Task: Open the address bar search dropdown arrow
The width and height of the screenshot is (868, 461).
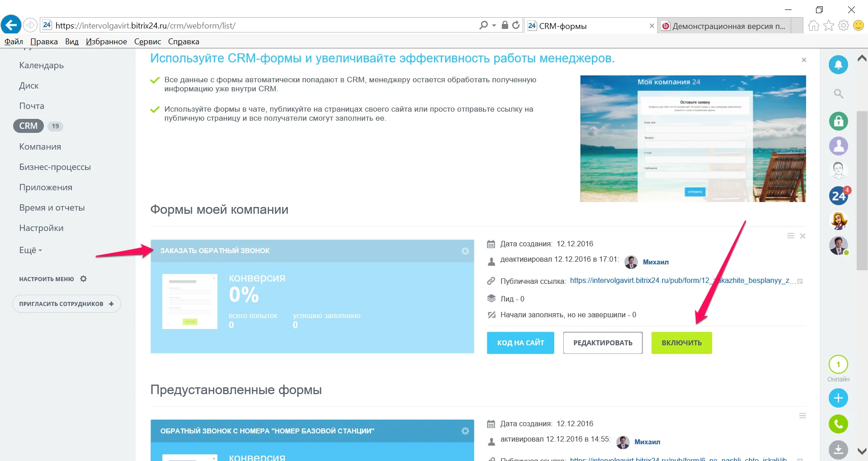Action: point(494,26)
